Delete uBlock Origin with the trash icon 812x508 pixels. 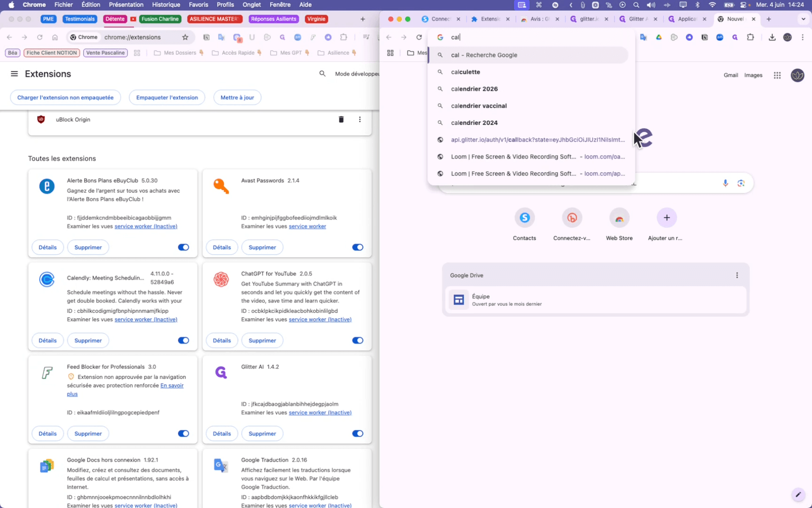pyautogui.click(x=341, y=119)
